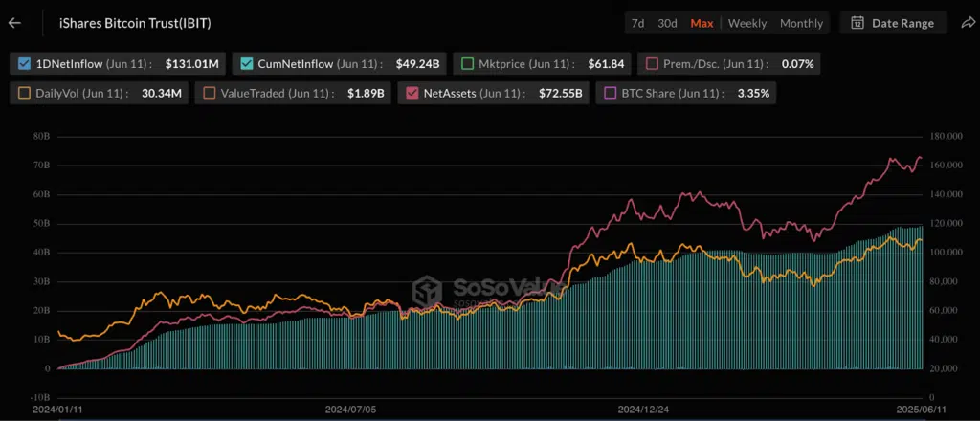
Task: Select the 7d time range
Action: tap(637, 23)
